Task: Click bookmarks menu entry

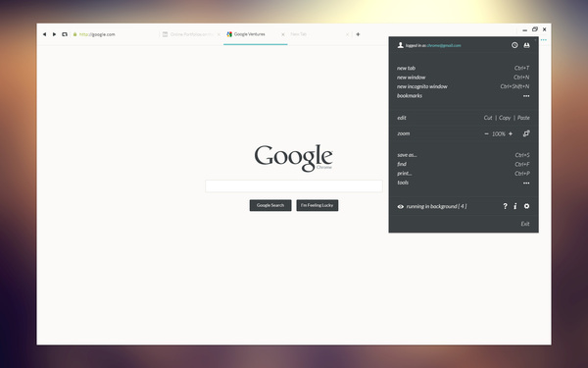Action: point(410,96)
